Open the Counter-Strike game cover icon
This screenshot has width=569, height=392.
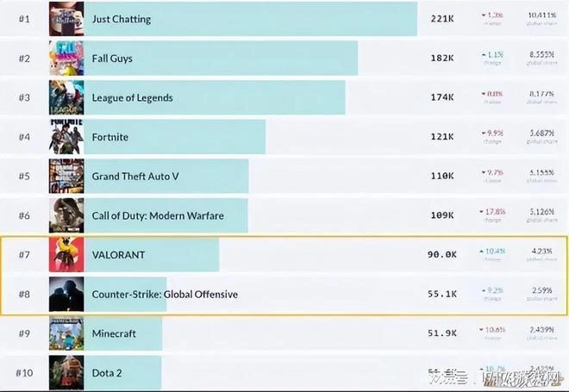[66, 294]
